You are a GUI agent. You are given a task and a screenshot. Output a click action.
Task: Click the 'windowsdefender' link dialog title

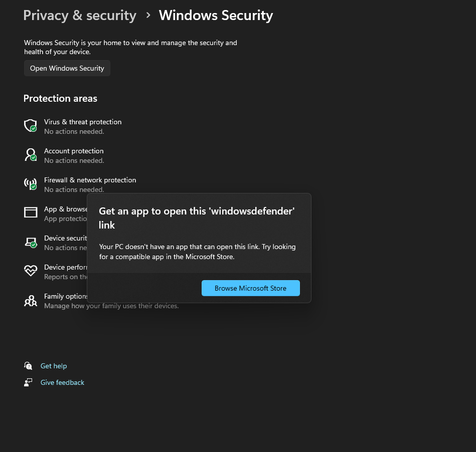pos(197,218)
